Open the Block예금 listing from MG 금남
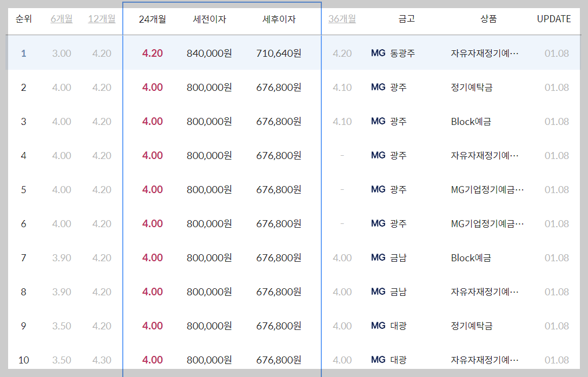Image resolution: width=588 pixels, height=377 pixels. pos(471,258)
